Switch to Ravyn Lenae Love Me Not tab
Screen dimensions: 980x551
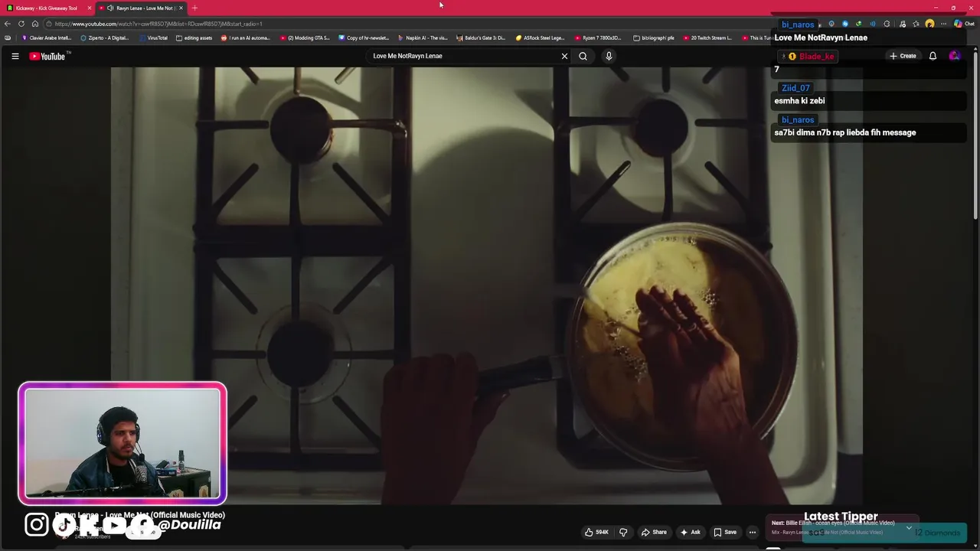(x=142, y=8)
